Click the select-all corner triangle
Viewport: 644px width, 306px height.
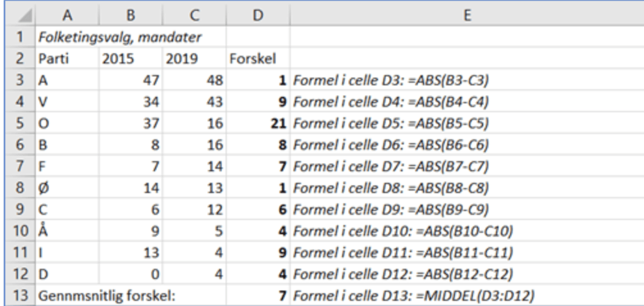[x=26, y=16]
